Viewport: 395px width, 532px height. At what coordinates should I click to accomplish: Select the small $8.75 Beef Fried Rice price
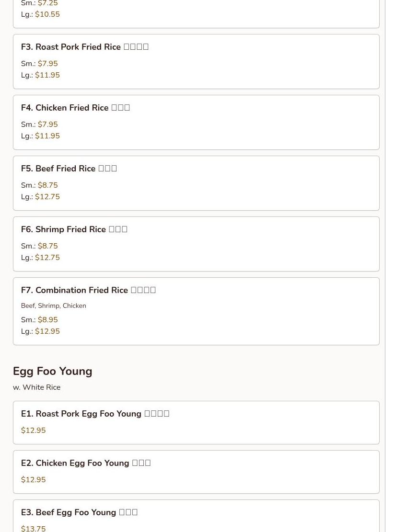[47, 185]
